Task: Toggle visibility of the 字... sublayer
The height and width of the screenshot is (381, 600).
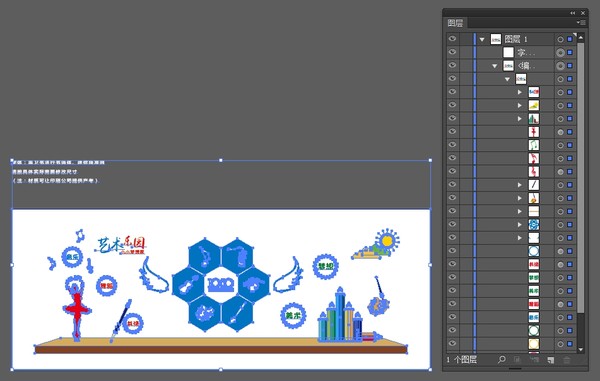Action: pos(452,52)
